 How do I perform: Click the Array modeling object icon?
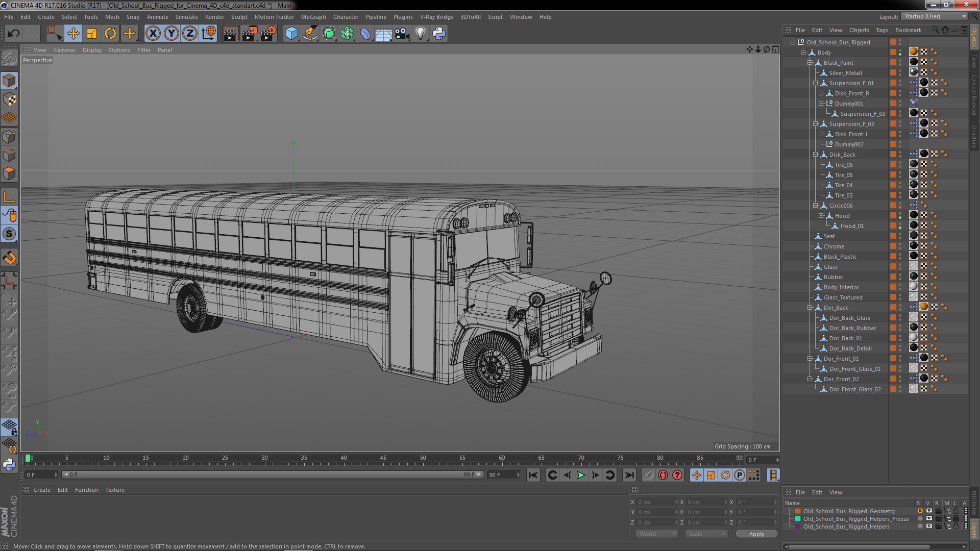(347, 34)
